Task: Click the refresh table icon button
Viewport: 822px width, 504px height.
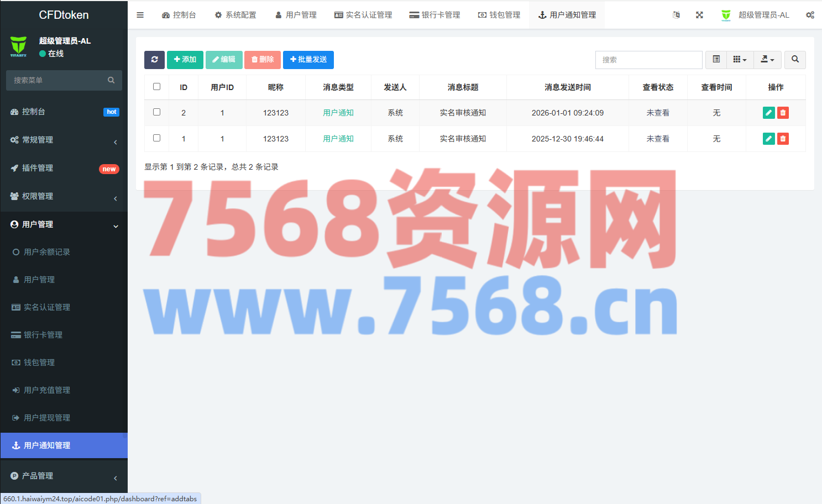Action: tap(154, 60)
